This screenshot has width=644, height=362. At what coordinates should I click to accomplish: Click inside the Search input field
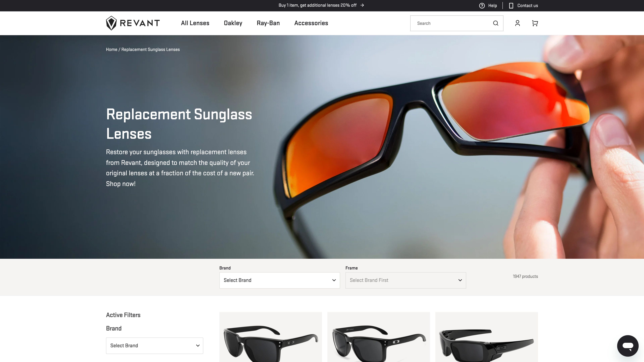450,23
